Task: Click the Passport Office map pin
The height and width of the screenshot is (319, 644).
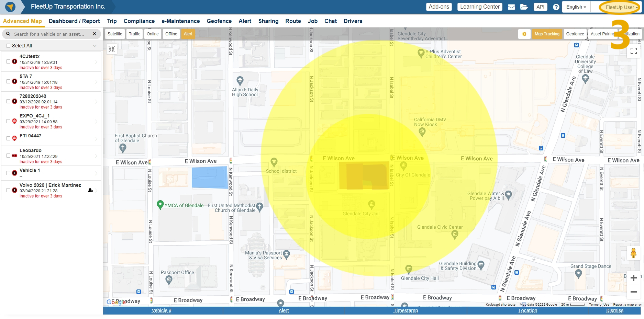Action: [169, 281]
